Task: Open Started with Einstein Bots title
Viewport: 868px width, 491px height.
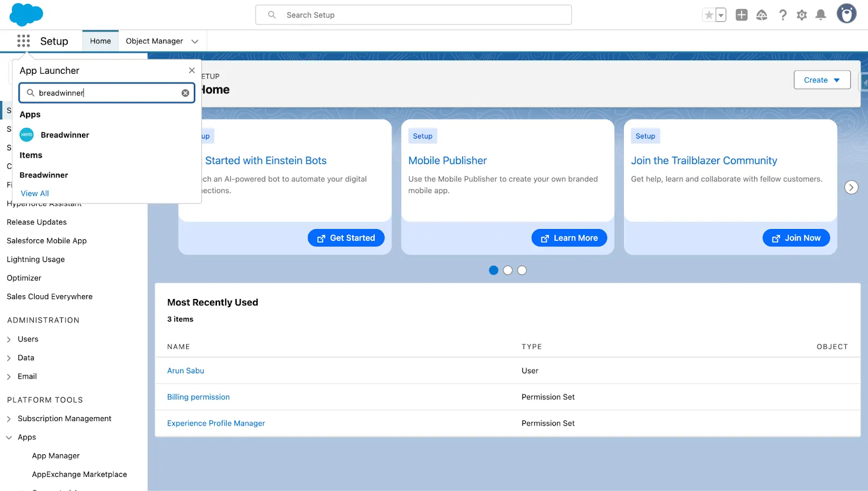Action: [x=265, y=161]
